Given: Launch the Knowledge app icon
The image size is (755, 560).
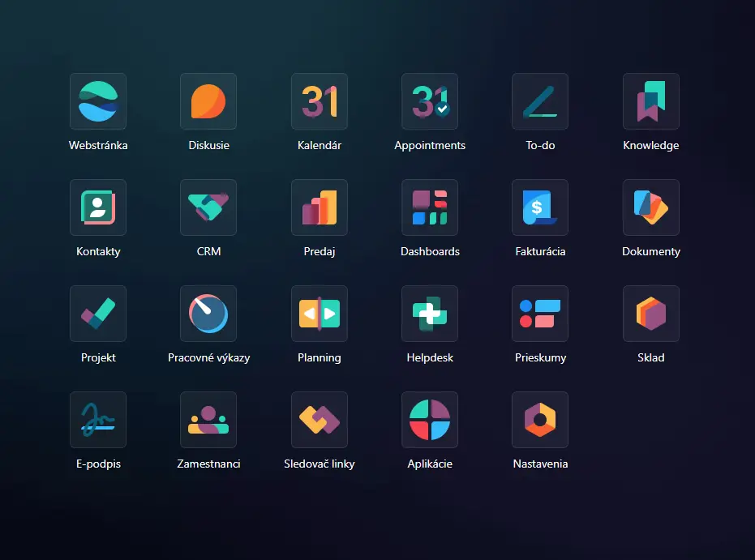Looking at the screenshot, I should [651, 101].
